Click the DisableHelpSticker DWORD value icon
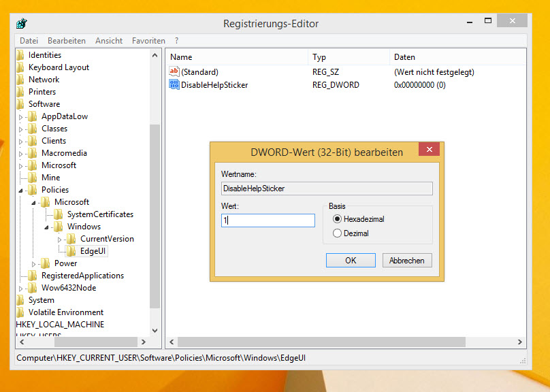This screenshot has height=392, width=550. 174,84
